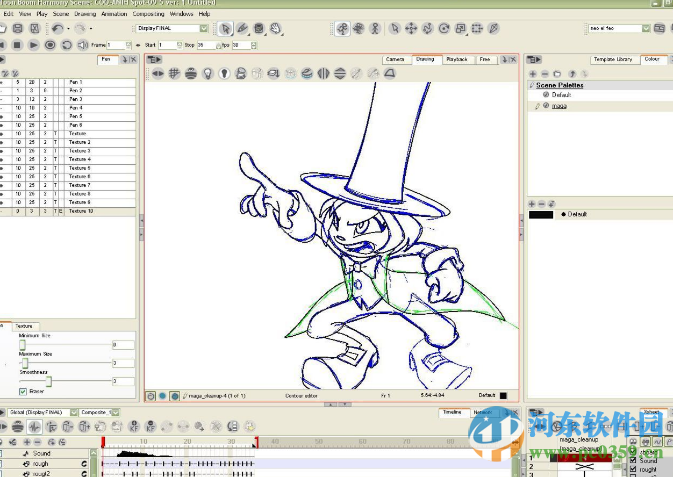This screenshot has width=673, height=477.
Task: Select the Paint bucket tool
Action: point(259,28)
